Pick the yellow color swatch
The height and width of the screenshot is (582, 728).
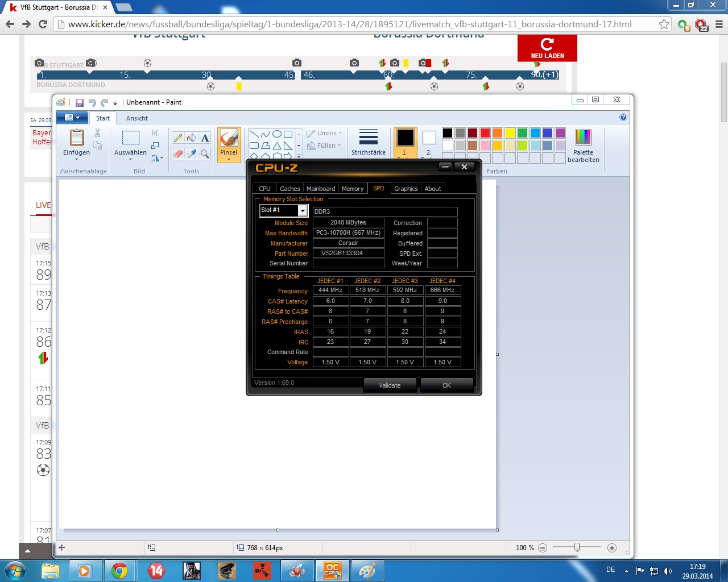(510, 133)
